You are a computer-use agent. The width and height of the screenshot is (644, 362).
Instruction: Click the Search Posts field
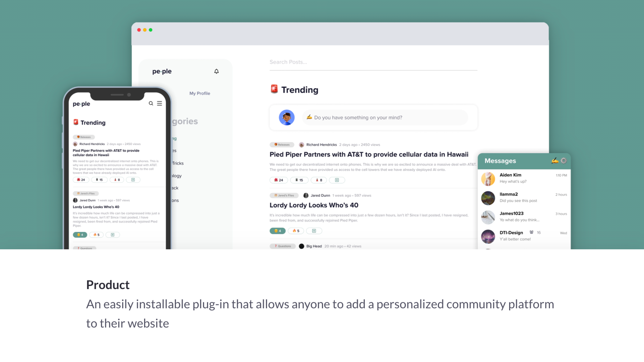(x=373, y=62)
